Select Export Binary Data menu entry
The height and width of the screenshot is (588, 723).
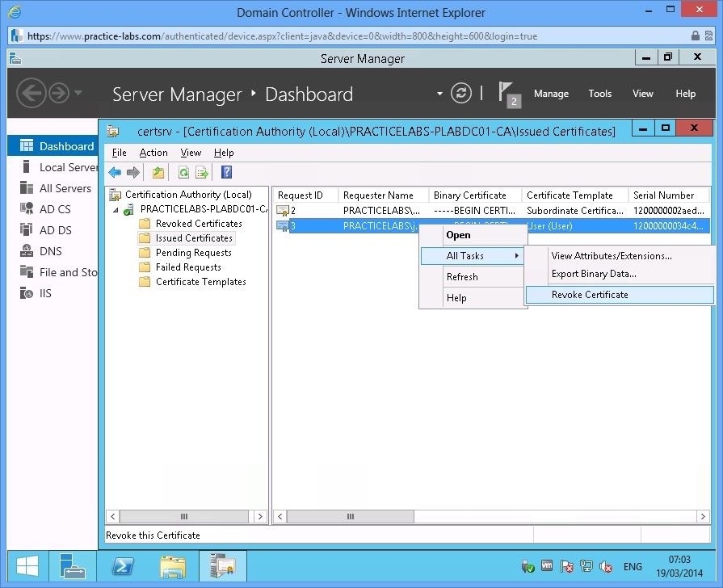tap(594, 274)
